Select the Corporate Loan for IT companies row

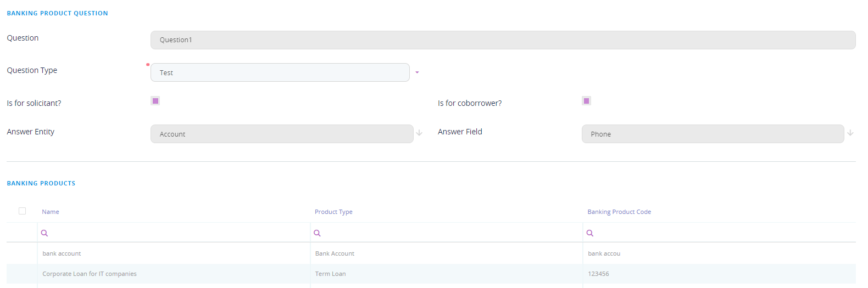click(90, 274)
